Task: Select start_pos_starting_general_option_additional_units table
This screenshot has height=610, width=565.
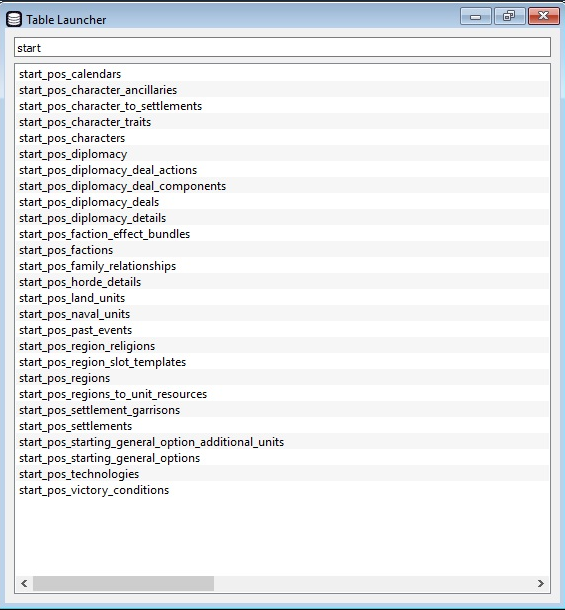Action: [x=282, y=442]
